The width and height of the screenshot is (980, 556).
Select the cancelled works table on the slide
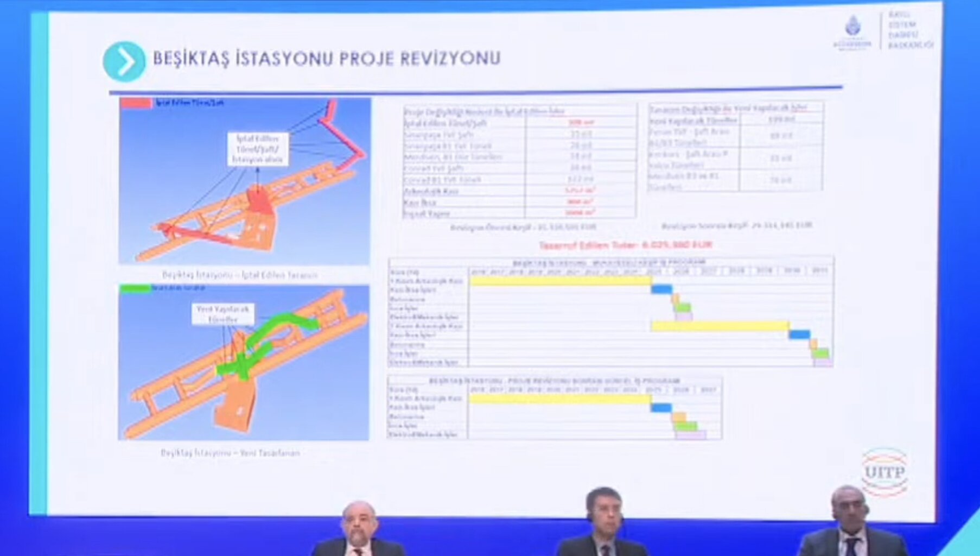(519, 162)
